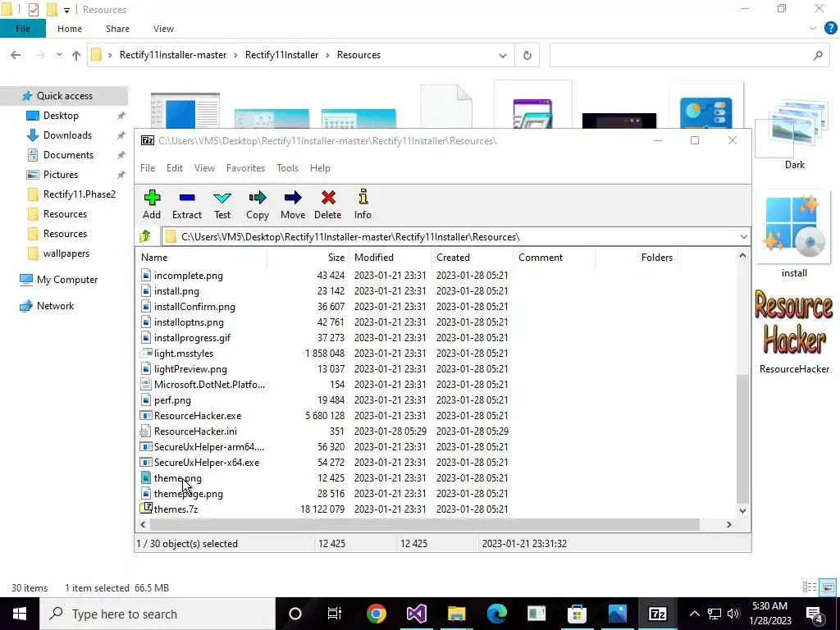Open Explorer help icon
The image size is (840, 630).
pyautogui.click(x=830, y=29)
